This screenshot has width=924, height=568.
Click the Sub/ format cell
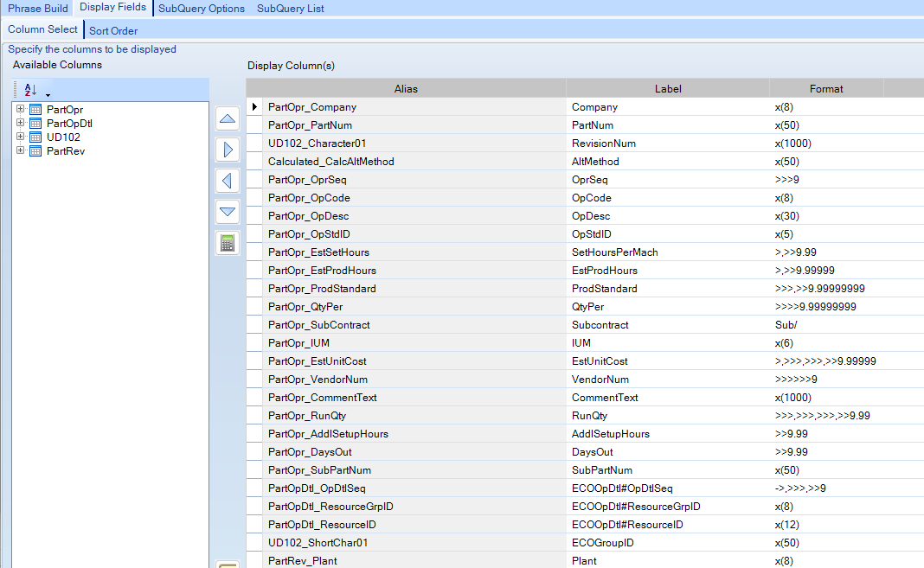tap(826, 325)
